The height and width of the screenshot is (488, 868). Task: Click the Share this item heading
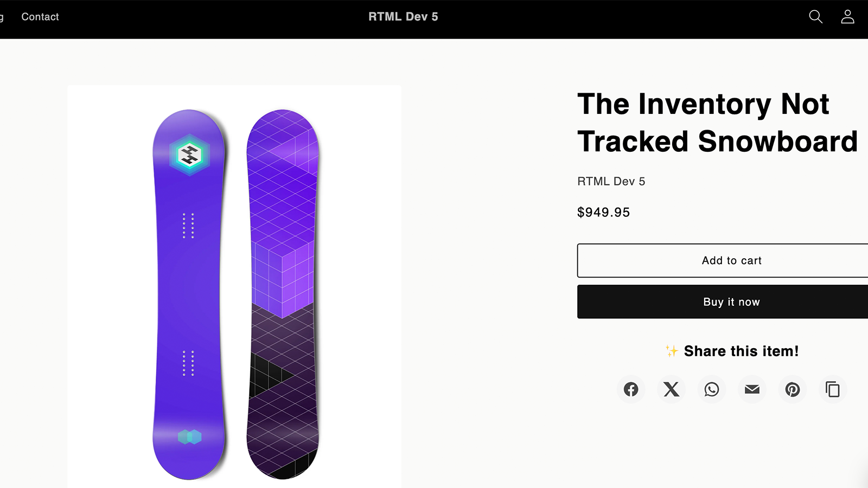click(731, 351)
